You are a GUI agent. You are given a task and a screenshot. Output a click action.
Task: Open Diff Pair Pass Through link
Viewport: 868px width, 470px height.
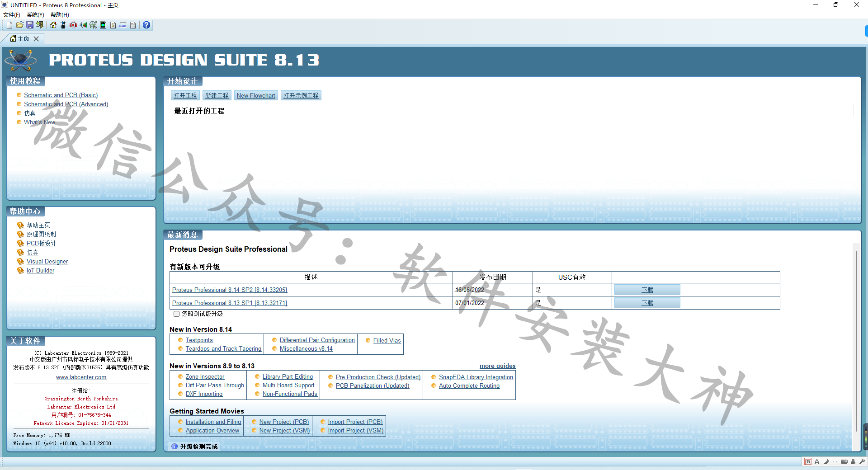215,385
